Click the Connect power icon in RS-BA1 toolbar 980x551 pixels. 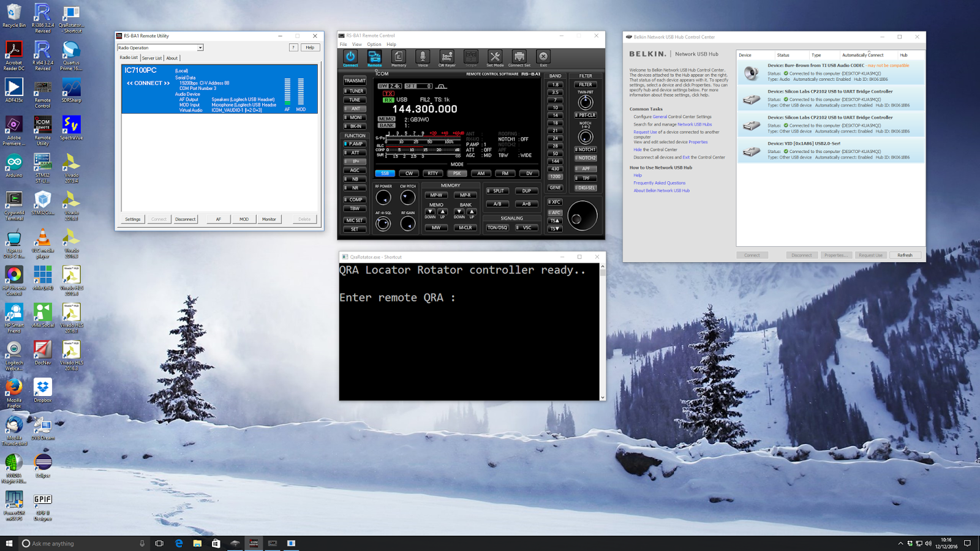(x=350, y=58)
